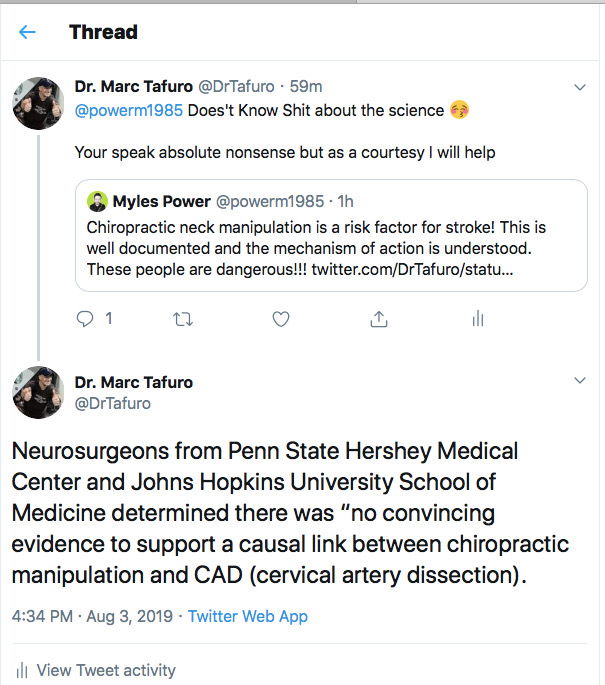Click the View Tweet activity chart icon
The image size is (605, 685).
pyautogui.click(x=22, y=670)
